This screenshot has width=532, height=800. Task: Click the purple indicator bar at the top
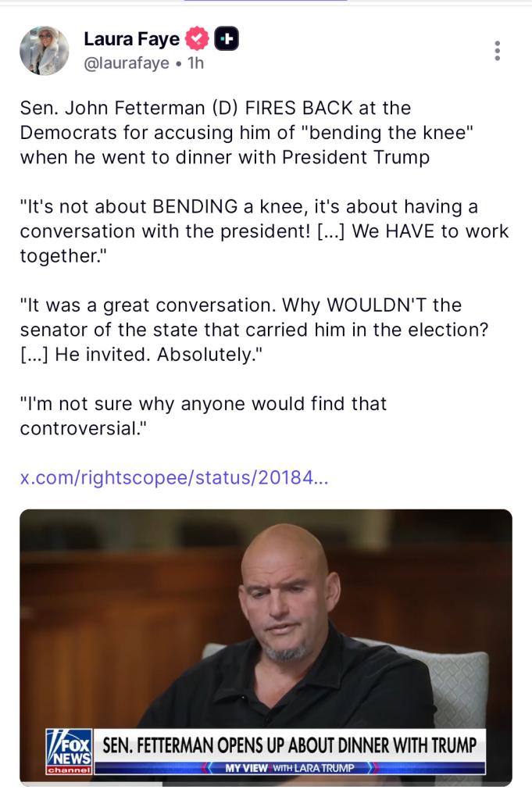click(266, 2)
